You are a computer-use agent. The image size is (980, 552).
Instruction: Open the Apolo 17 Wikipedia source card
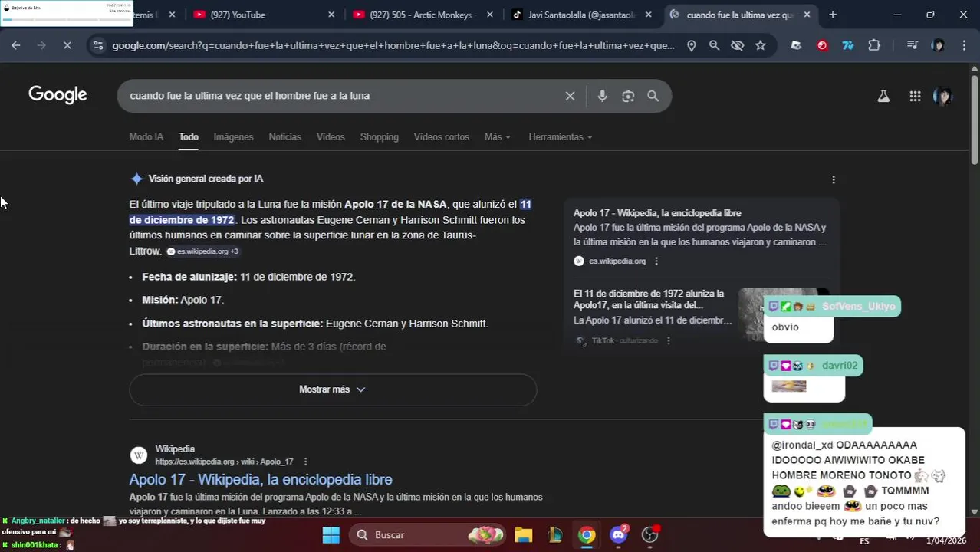coord(700,237)
